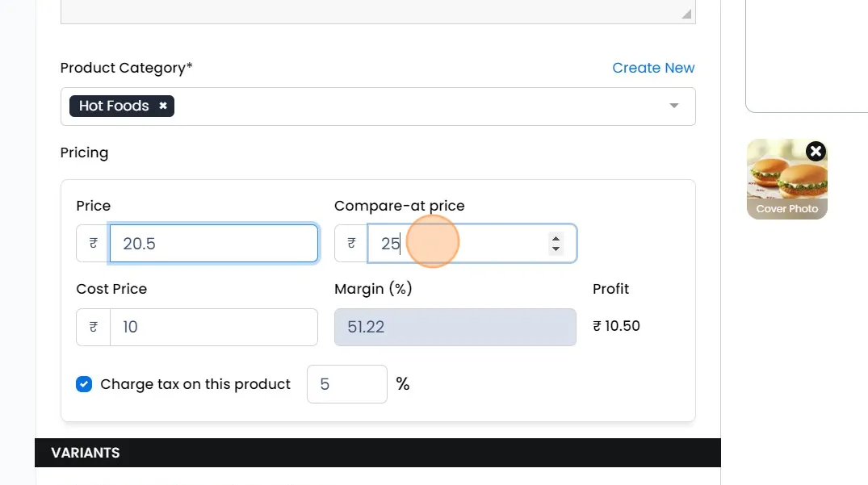This screenshot has height=485, width=868.
Task: Click the Charge tax on this product label
Action: 195,384
